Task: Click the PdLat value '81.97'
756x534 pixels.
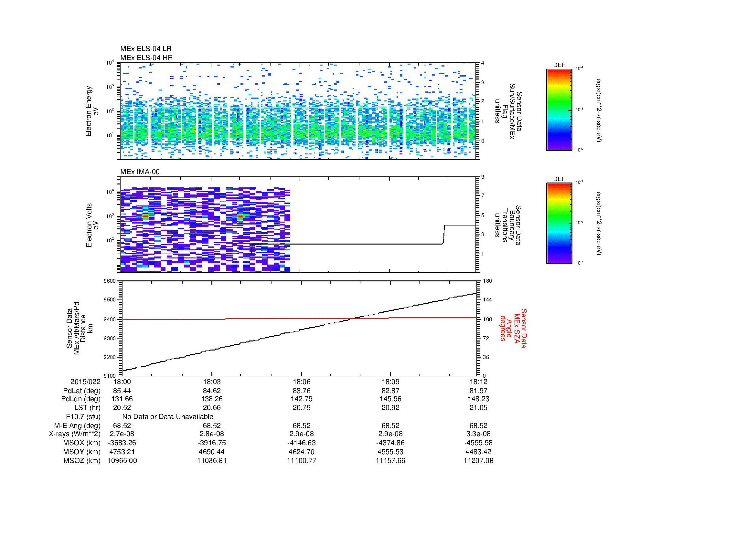Action: pos(478,391)
